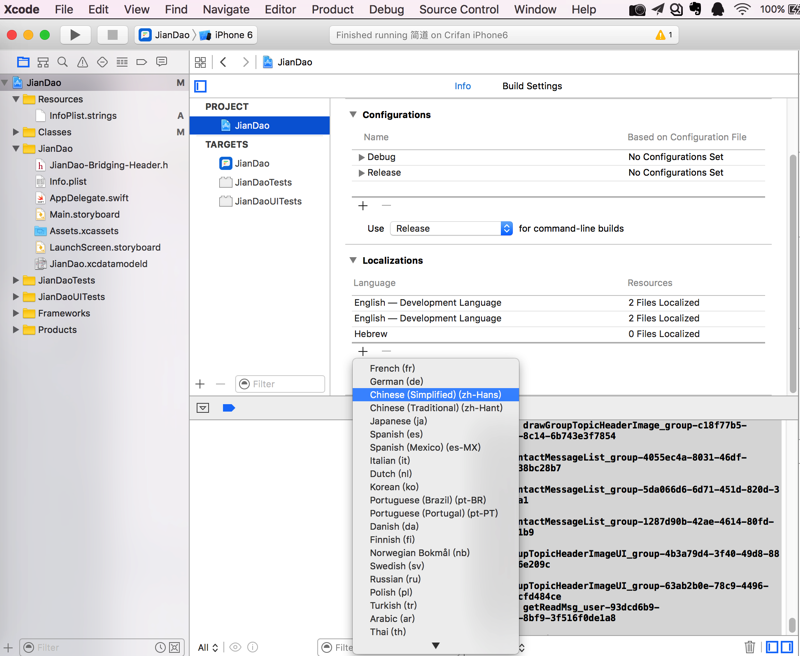Screen dimensions: 800x656
Task: Clear the console with trash icon
Action: click(x=749, y=647)
